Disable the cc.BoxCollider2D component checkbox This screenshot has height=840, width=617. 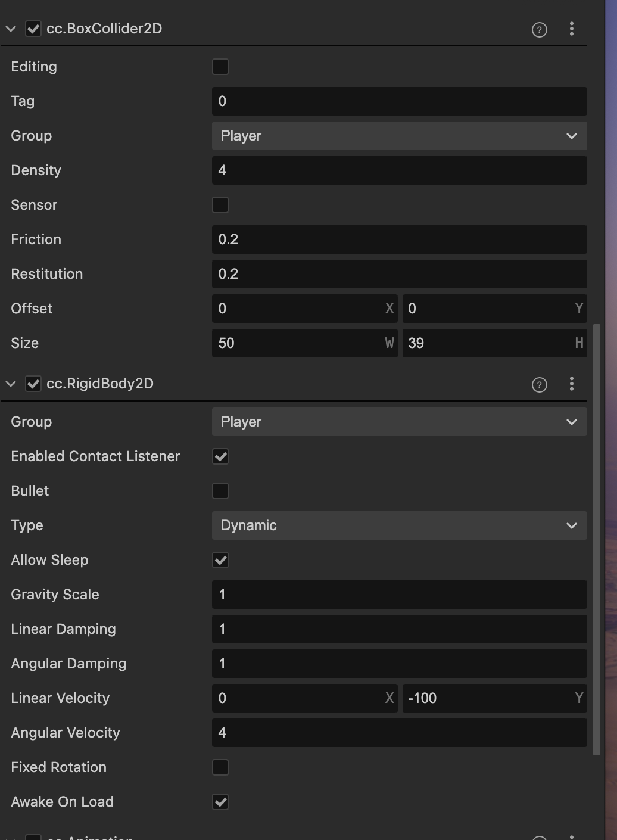tap(33, 29)
